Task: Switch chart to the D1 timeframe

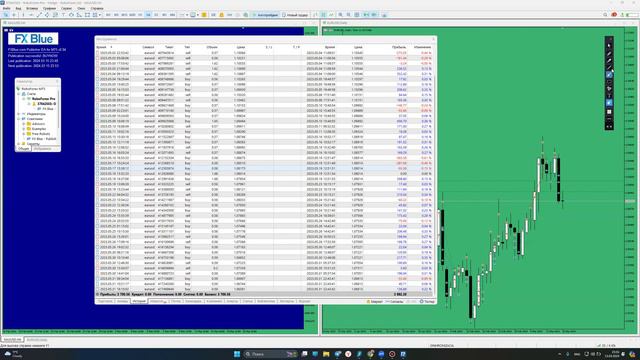Action: (156, 15)
